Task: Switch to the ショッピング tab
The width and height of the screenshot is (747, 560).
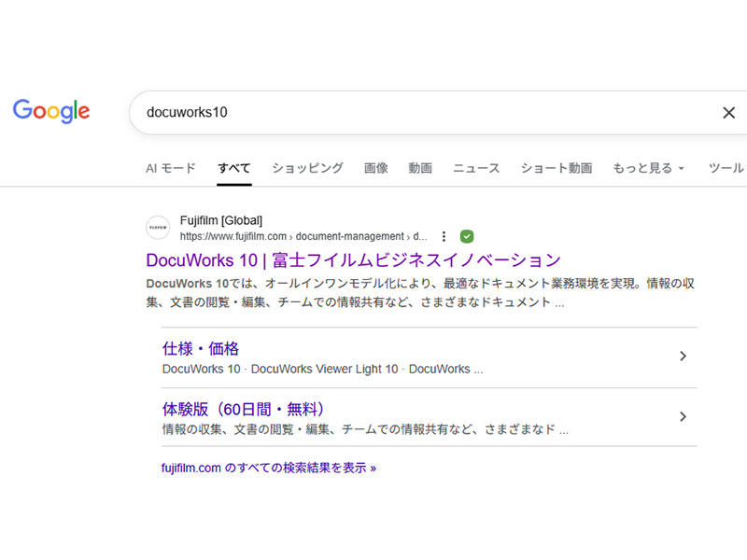Action: point(307,168)
